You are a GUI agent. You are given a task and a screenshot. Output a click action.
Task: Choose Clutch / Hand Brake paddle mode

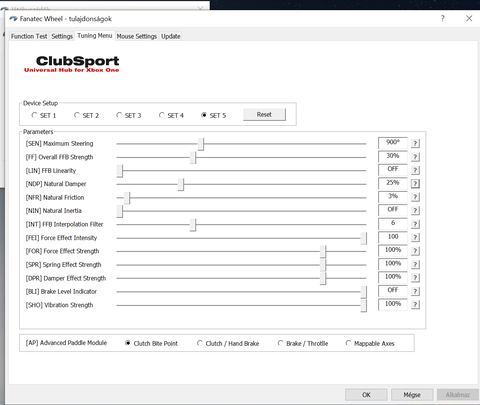coord(228,343)
